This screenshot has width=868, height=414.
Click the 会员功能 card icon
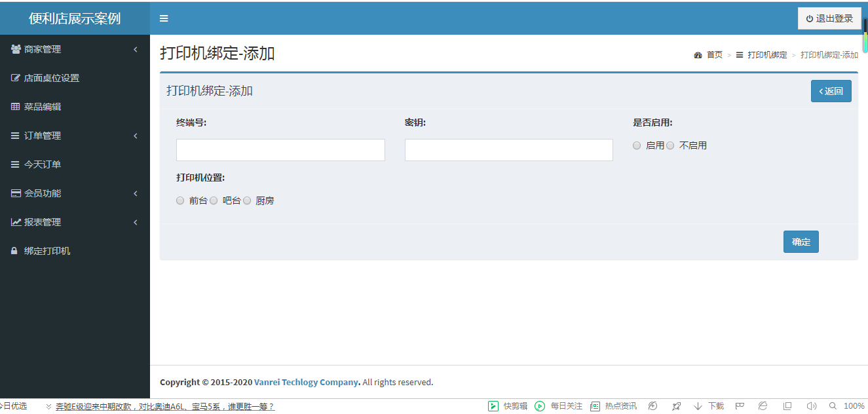coord(16,193)
